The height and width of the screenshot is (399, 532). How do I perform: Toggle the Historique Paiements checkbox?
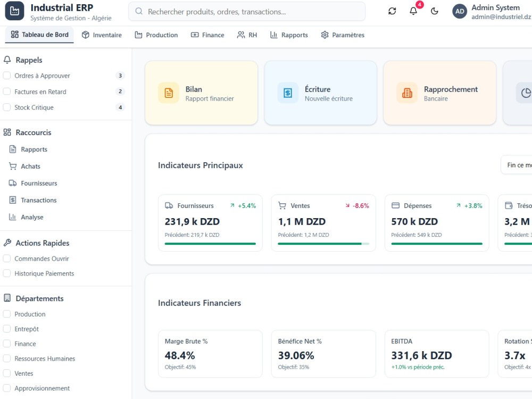coord(7,273)
